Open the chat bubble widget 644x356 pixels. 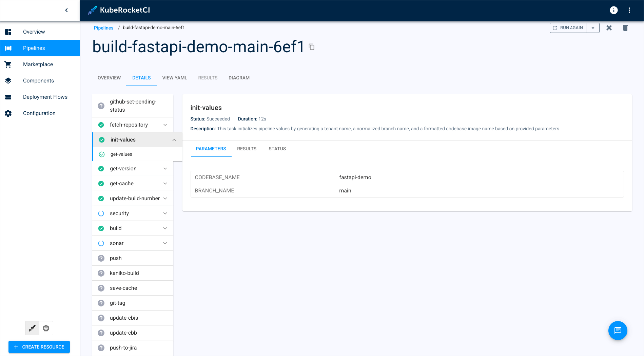(618, 330)
